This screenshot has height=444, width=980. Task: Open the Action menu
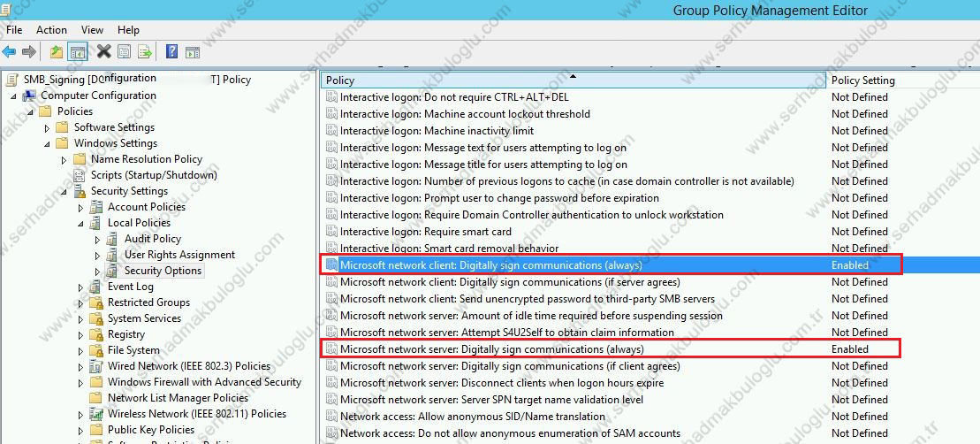51,30
